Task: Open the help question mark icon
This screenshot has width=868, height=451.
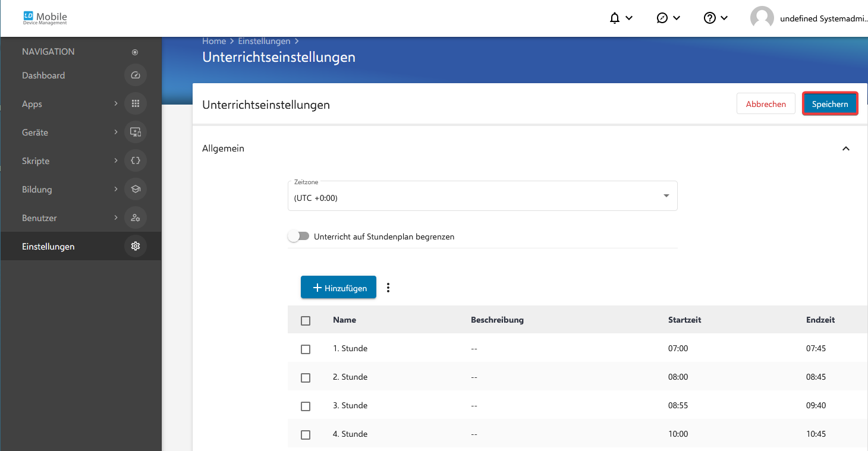Action: click(x=709, y=18)
